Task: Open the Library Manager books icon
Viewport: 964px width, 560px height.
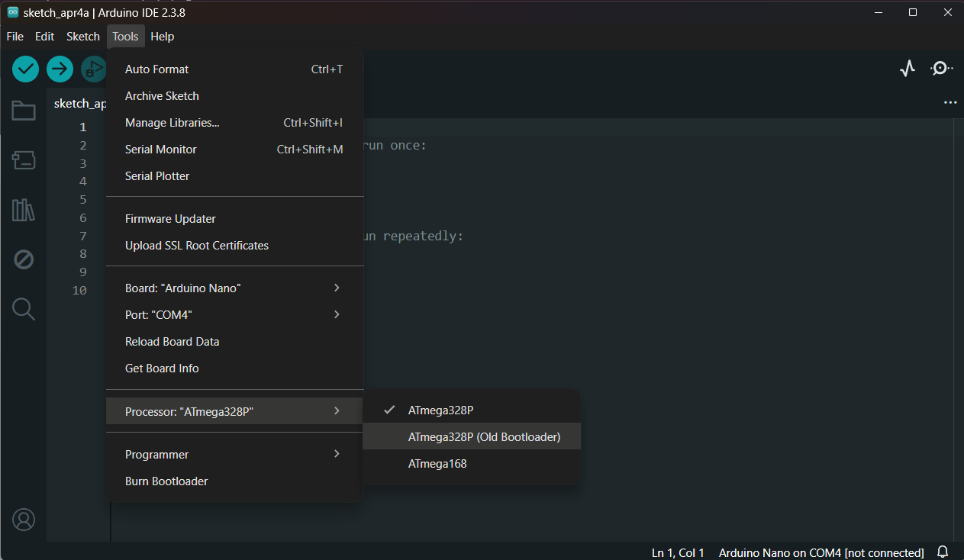Action: click(x=24, y=210)
